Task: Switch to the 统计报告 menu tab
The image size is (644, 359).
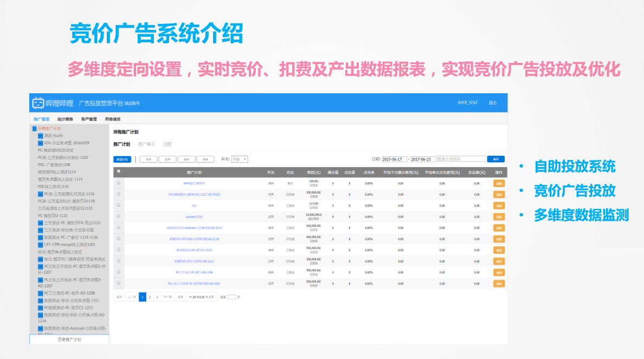Action: [x=65, y=119]
